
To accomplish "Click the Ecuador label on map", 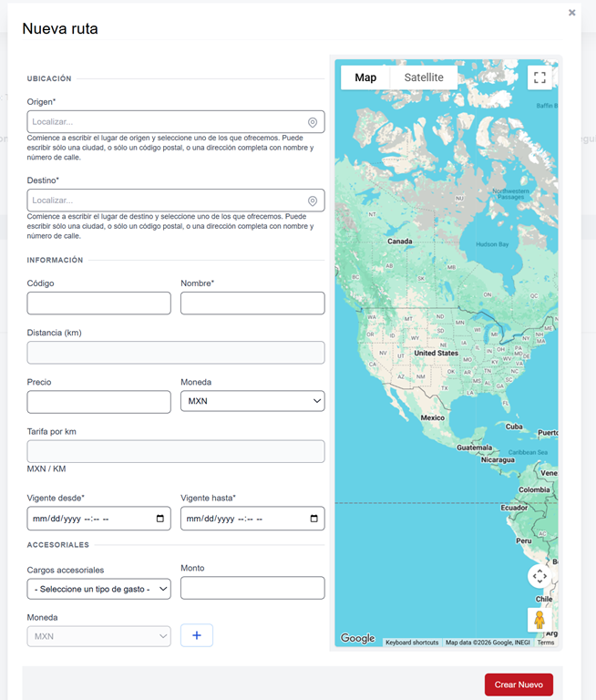I will point(514,508).
